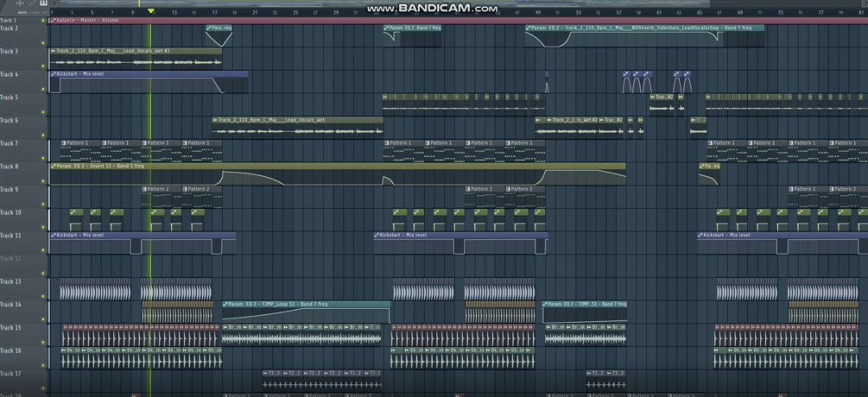
Task: Click the playlist overview horizontal scrollbar
Action: tap(459, 3)
